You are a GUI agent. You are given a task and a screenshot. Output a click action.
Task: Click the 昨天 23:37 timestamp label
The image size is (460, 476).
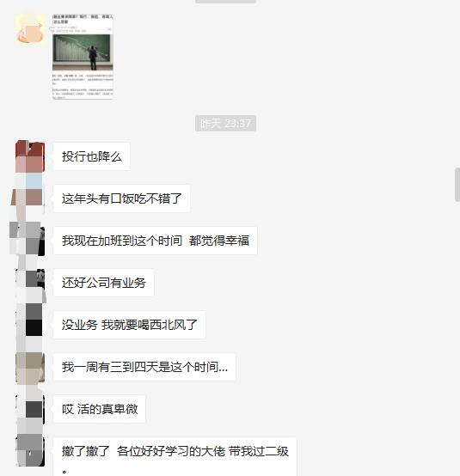tap(226, 124)
